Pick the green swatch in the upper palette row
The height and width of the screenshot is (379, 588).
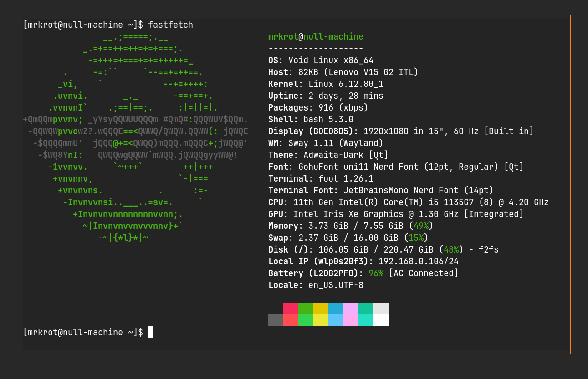point(306,308)
